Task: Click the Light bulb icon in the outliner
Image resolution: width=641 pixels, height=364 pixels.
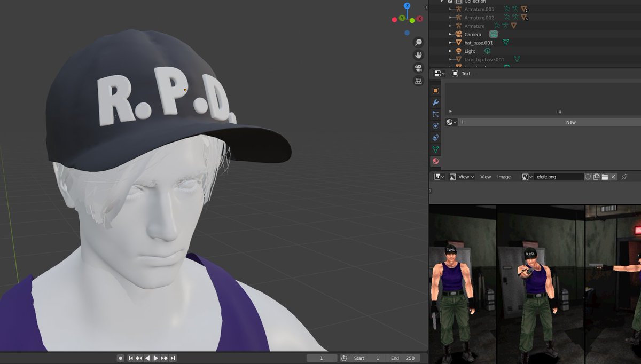Action: click(458, 51)
